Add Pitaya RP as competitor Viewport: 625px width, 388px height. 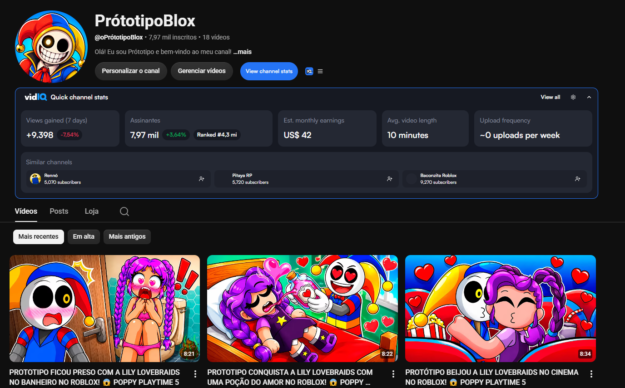(389, 179)
